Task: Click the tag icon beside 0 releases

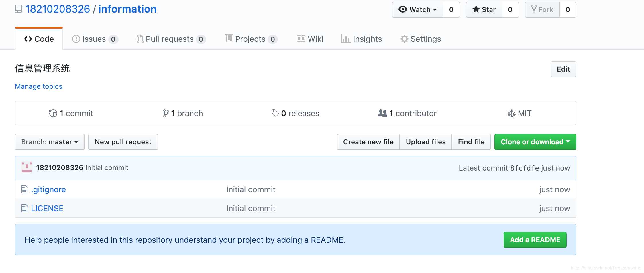Action: point(275,113)
